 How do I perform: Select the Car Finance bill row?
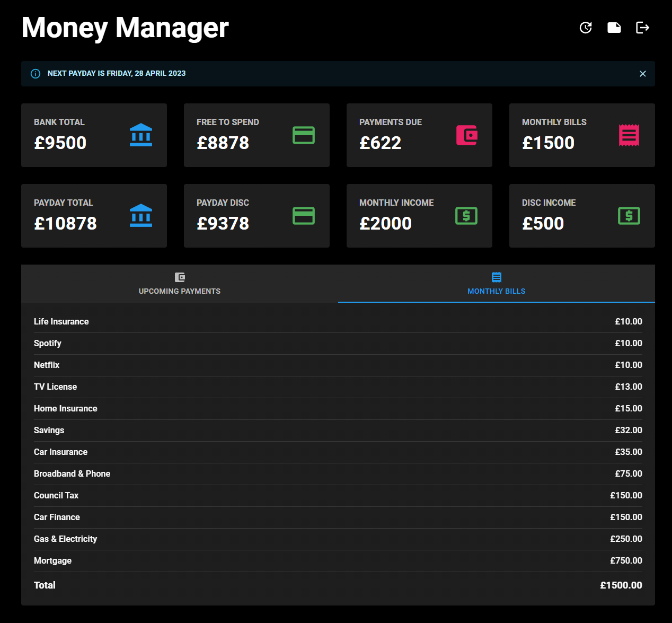pos(338,517)
